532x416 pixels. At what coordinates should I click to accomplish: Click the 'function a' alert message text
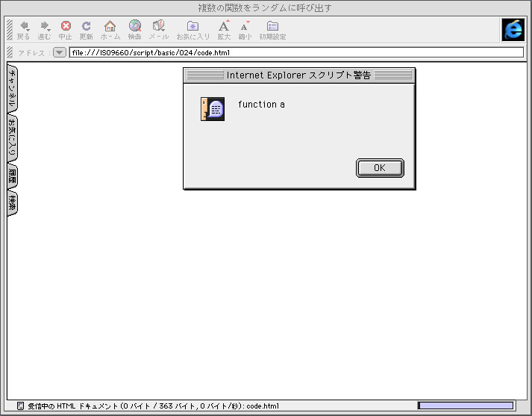tap(261, 105)
